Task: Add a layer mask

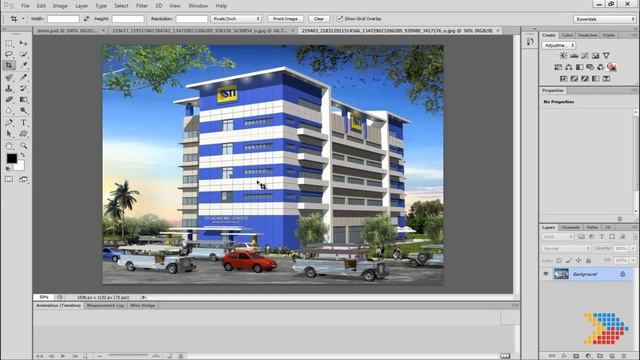Action: [x=576, y=356]
